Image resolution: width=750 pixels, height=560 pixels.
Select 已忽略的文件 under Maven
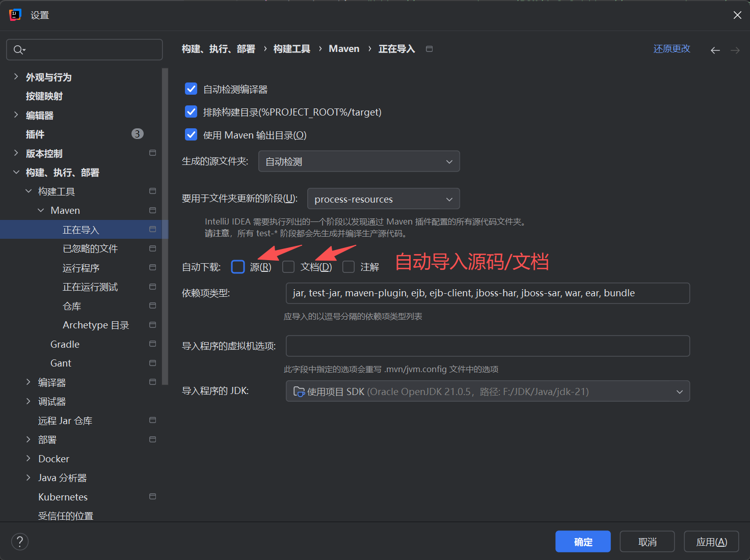(90, 248)
